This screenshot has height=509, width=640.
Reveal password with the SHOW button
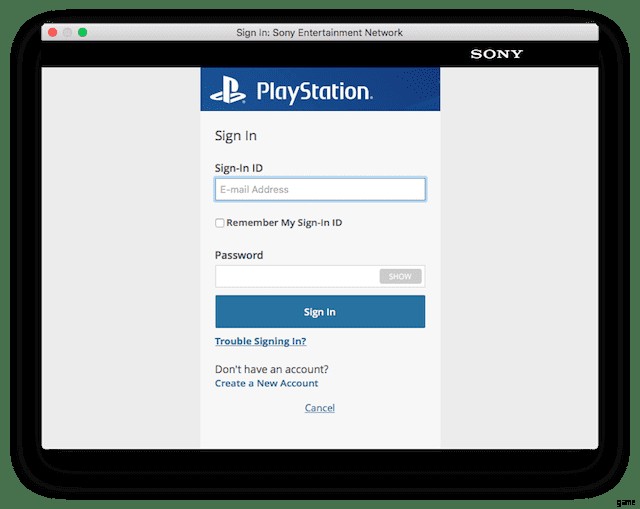(x=400, y=276)
